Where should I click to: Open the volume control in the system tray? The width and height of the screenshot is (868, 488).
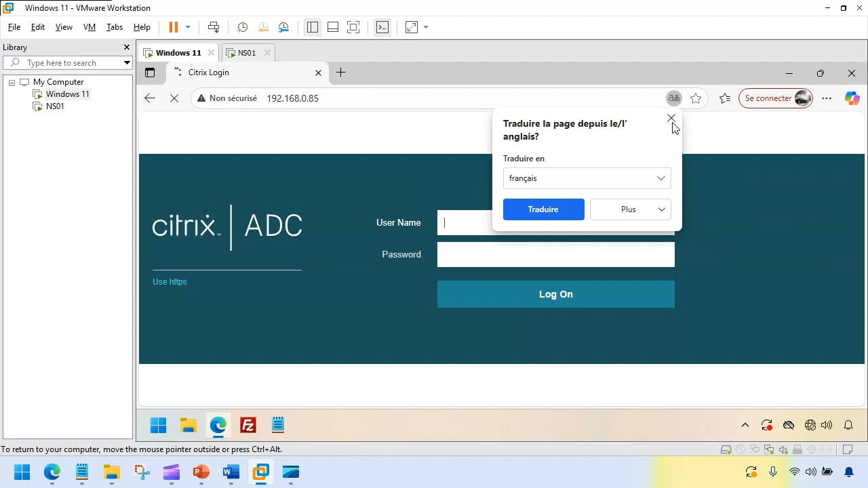(827, 425)
